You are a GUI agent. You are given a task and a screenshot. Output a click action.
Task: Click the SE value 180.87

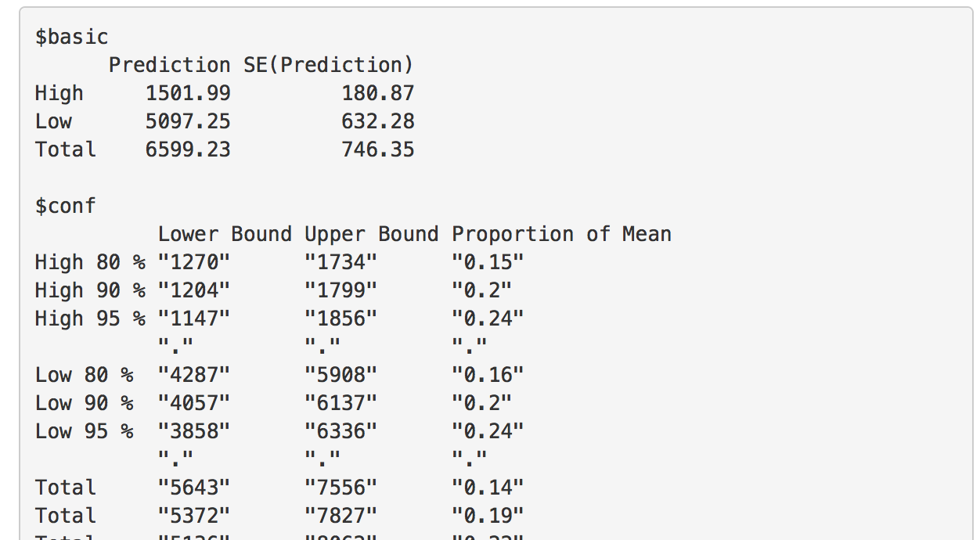[x=378, y=93]
